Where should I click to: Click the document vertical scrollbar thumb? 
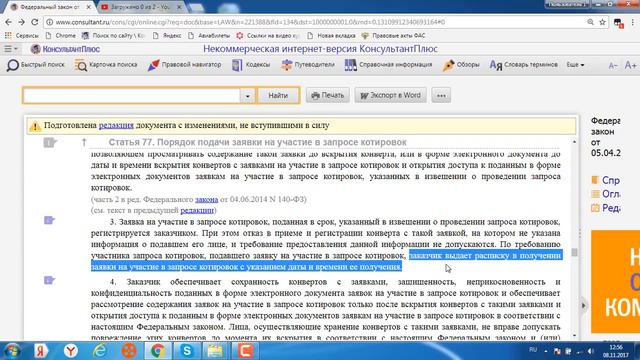tap(575, 252)
